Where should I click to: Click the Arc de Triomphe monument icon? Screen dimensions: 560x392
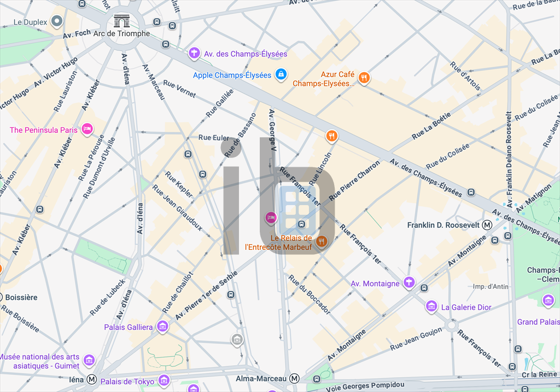coord(122,21)
